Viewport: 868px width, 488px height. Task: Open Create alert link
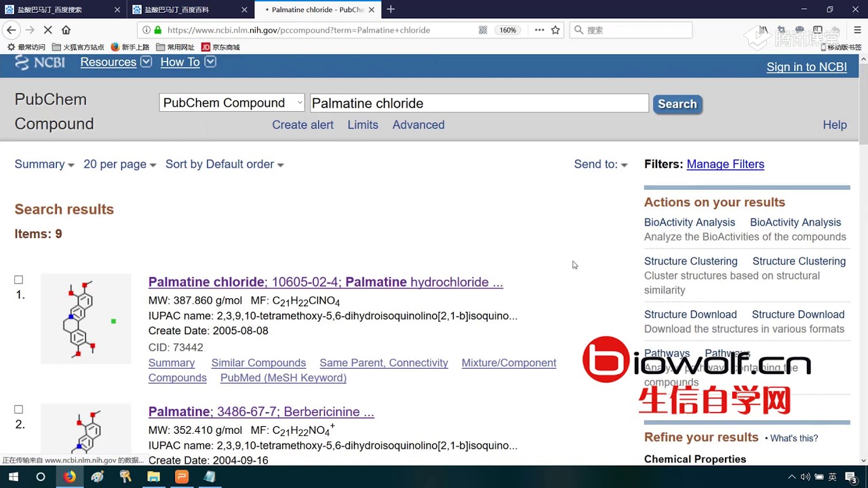tap(302, 125)
